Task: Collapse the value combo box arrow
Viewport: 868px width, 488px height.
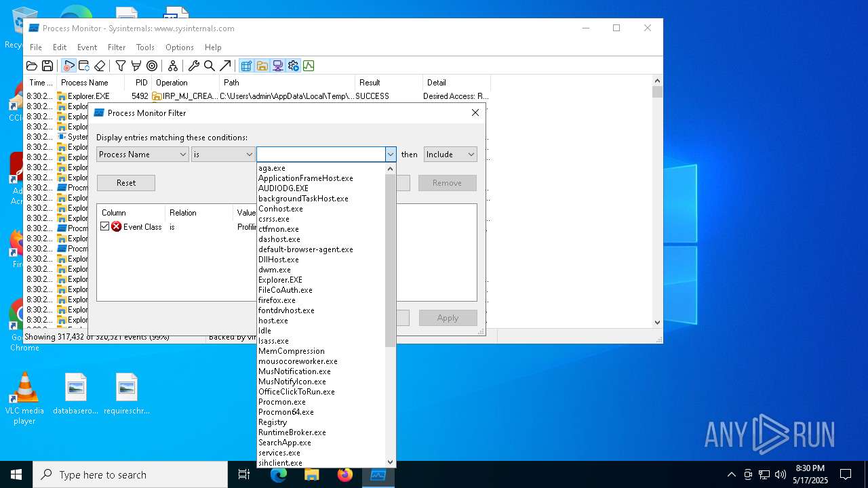Action: pos(391,155)
